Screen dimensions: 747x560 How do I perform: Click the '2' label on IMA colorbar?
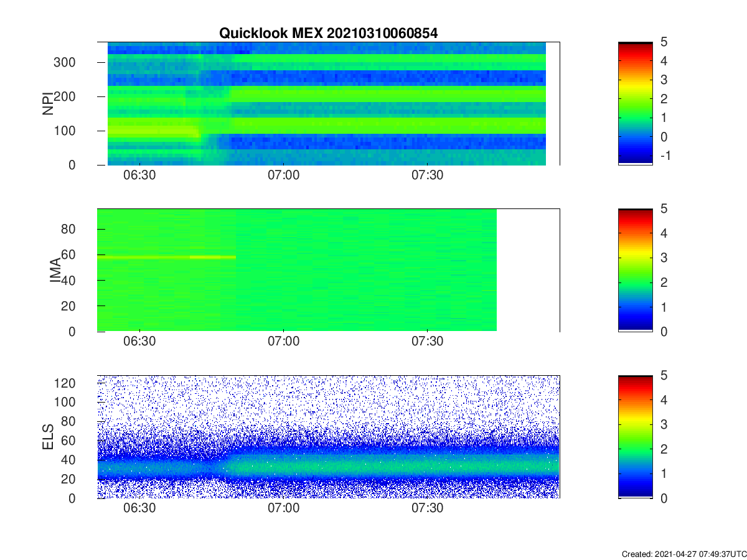tap(664, 282)
